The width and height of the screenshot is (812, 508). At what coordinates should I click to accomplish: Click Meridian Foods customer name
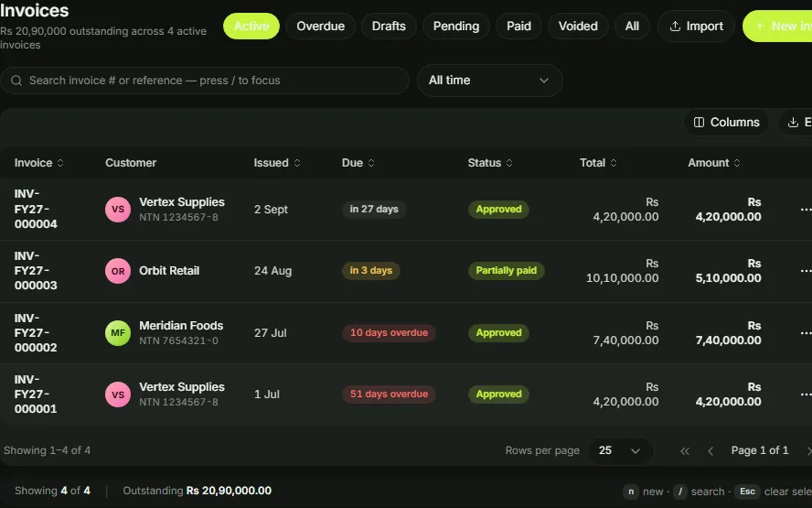pos(181,326)
